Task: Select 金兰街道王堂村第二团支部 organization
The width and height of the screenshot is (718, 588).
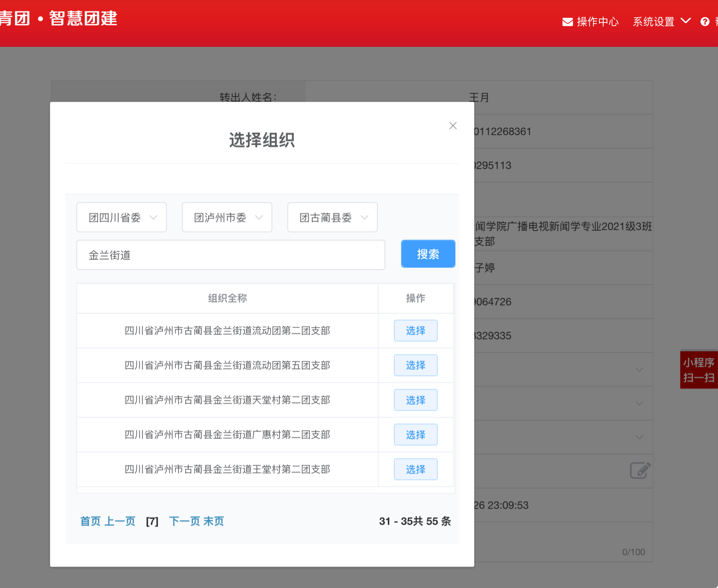Action: (415, 469)
